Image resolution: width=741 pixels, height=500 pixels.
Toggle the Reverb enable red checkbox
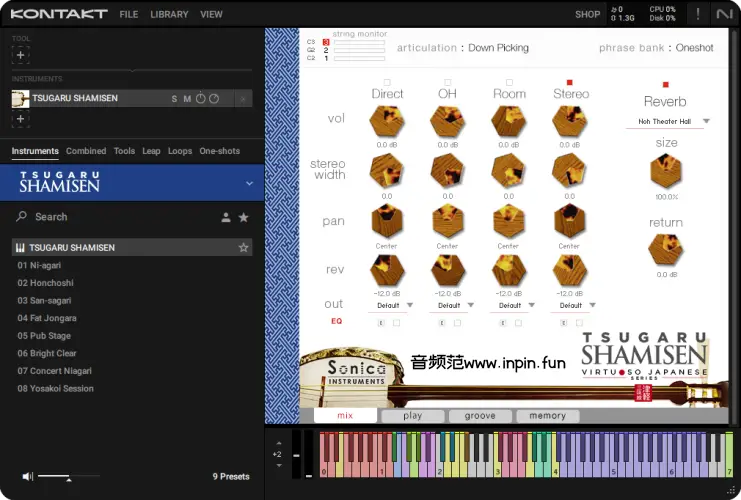click(x=665, y=85)
